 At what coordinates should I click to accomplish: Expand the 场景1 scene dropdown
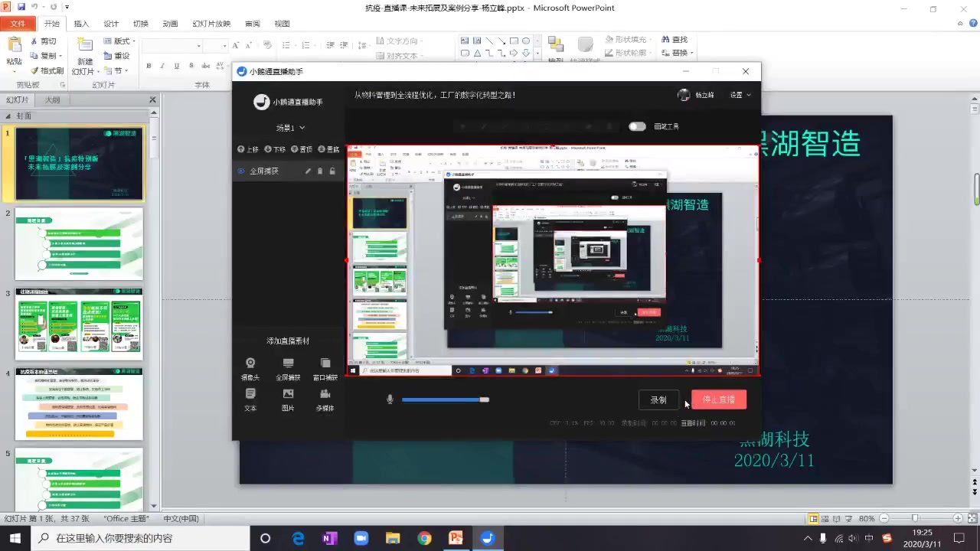point(291,128)
